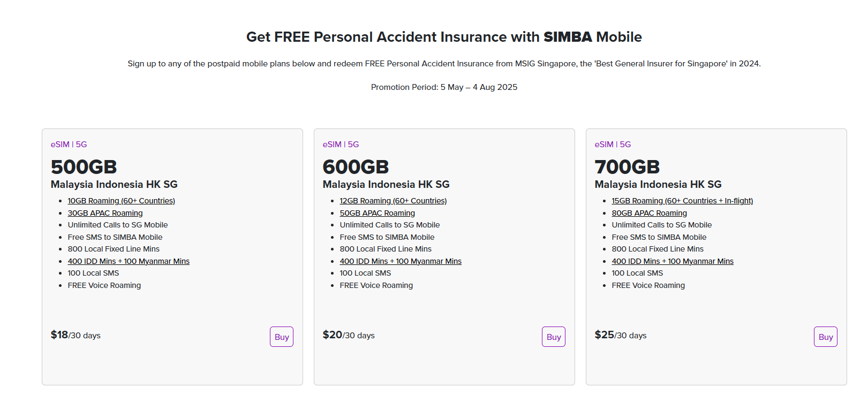The image size is (868, 410).
Task: Open 10GB Roaming (60+ Countries) link
Action: click(x=121, y=201)
